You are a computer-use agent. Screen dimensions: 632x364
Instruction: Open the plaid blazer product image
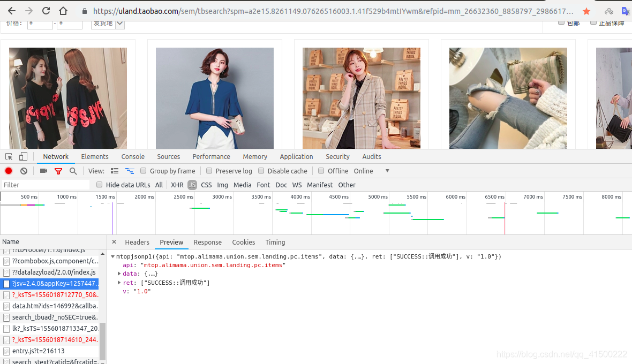coord(361,98)
